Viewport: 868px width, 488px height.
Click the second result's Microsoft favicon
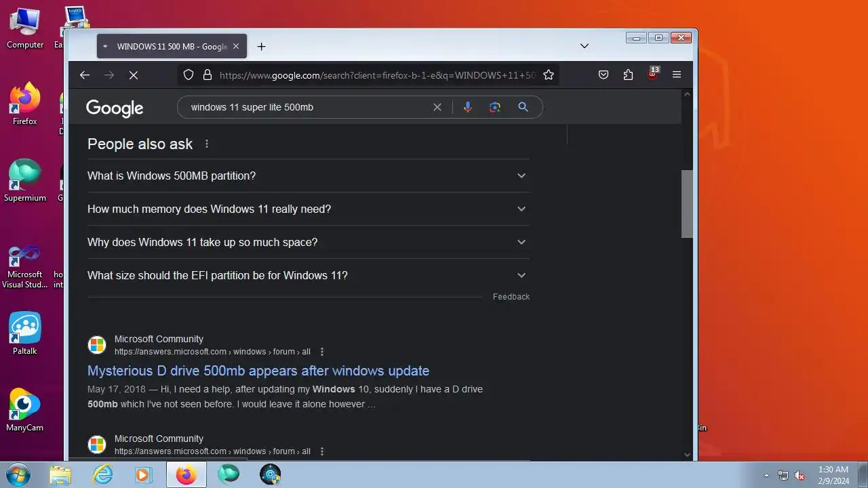[x=97, y=445]
